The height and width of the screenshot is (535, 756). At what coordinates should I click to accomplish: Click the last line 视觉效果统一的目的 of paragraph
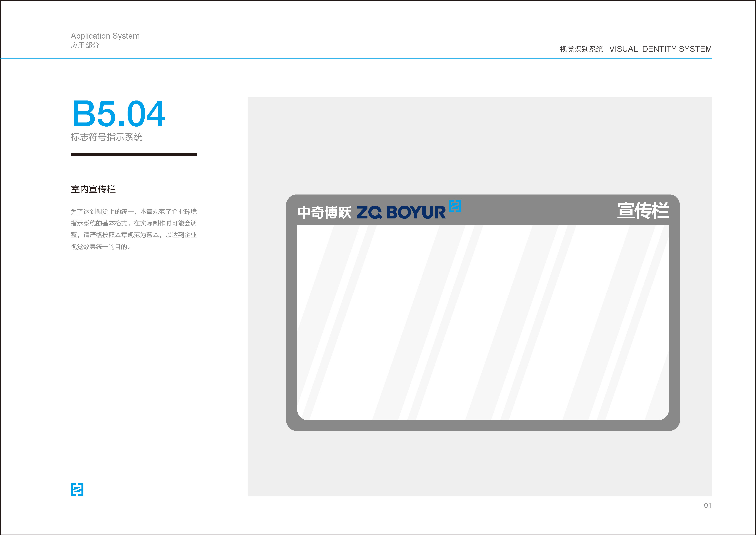click(101, 247)
